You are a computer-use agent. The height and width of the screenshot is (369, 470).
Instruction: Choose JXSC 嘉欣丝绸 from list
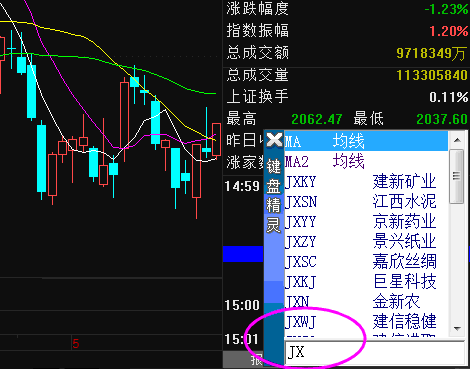click(366, 262)
